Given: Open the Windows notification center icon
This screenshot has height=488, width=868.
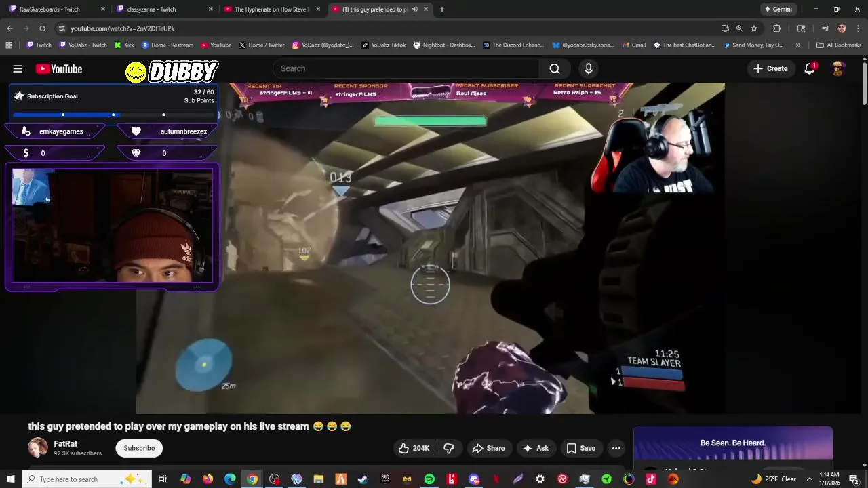Looking at the screenshot, I should click(854, 479).
